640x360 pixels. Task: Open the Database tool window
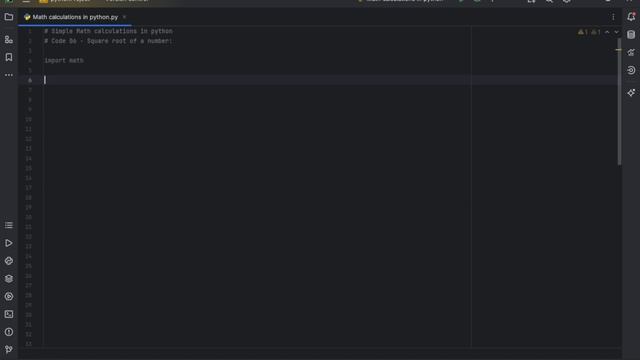point(631,35)
